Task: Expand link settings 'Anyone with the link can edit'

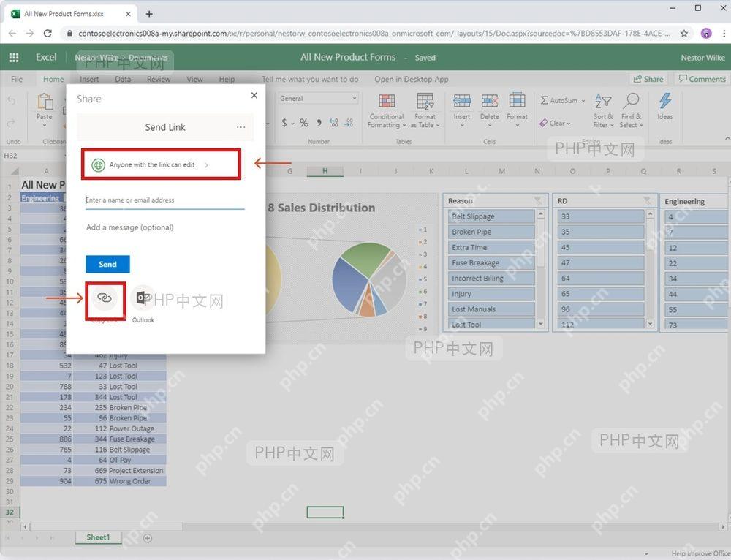Action: click(x=162, y=164)
